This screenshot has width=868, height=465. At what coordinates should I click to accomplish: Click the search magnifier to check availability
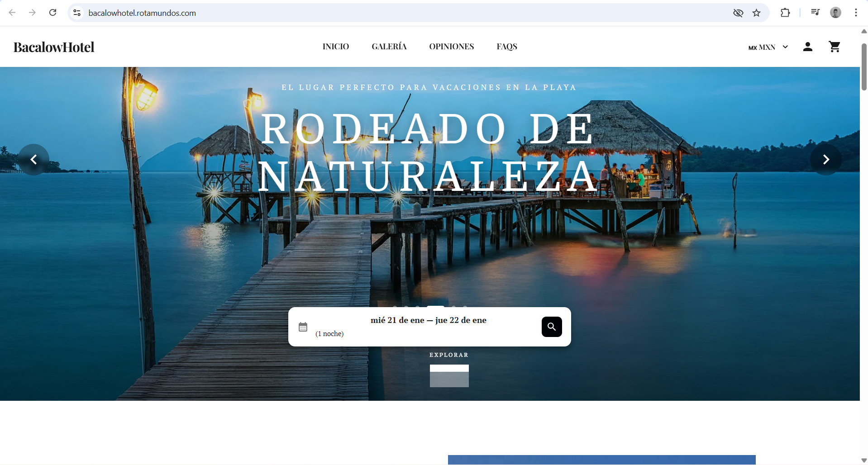[551, 327]
